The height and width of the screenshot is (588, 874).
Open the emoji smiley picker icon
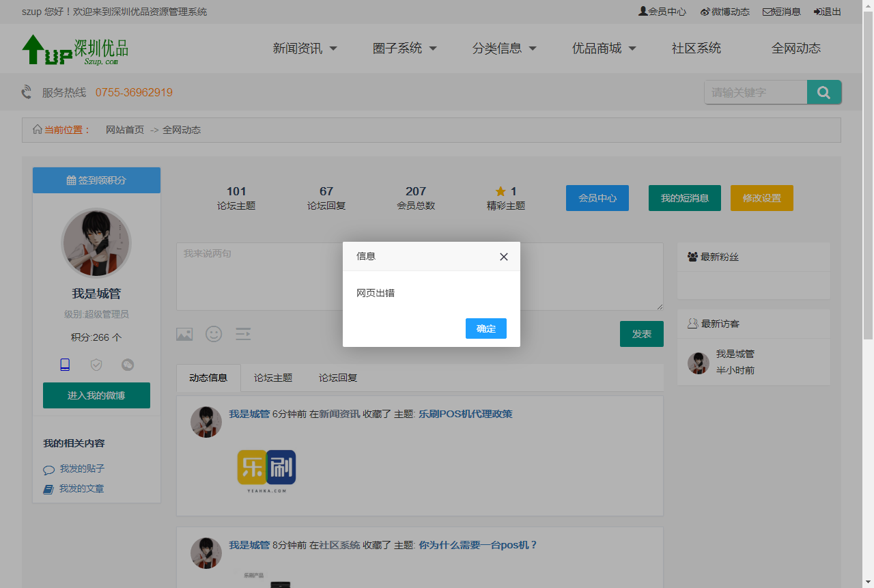(214, 334)
